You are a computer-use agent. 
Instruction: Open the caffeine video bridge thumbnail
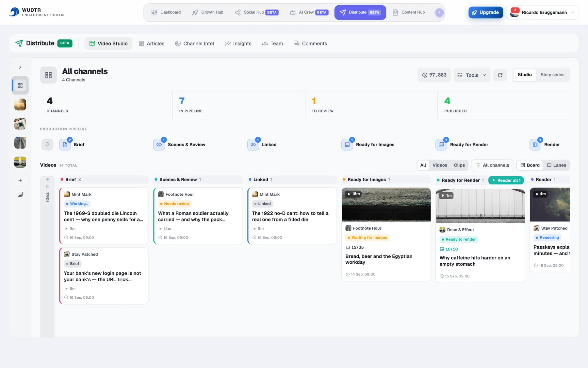click(480, 206)
